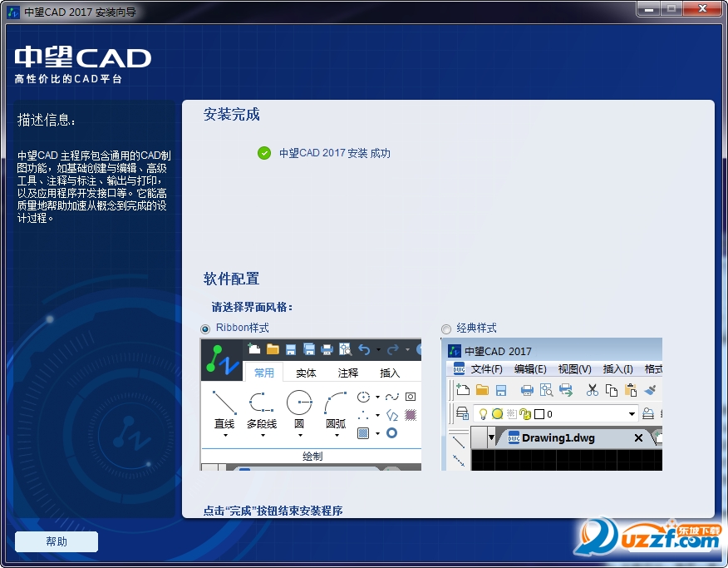Screen dimensions: 728x568
Task: Click the 软件配置 heading
Action: point(231,279)
